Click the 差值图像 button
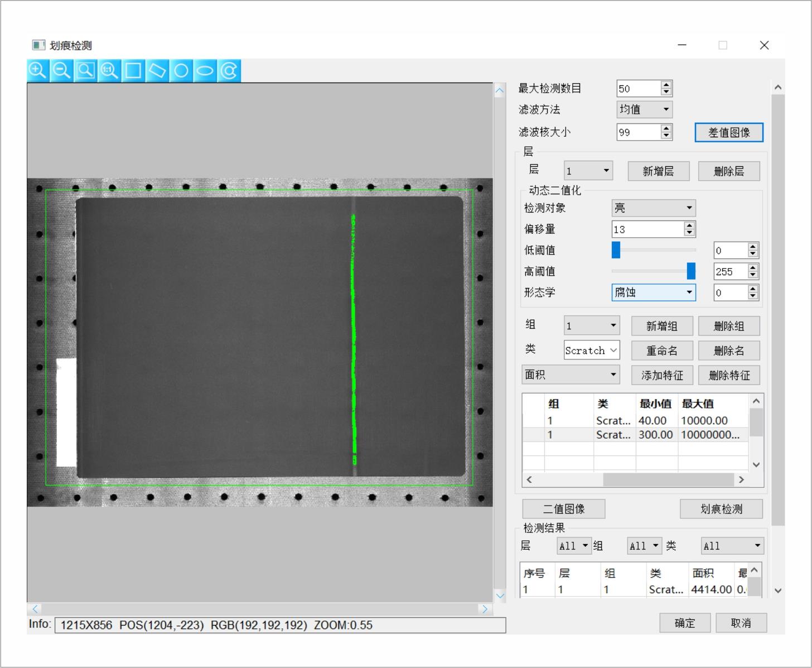The image size is (812, 668). click(728, 133)
